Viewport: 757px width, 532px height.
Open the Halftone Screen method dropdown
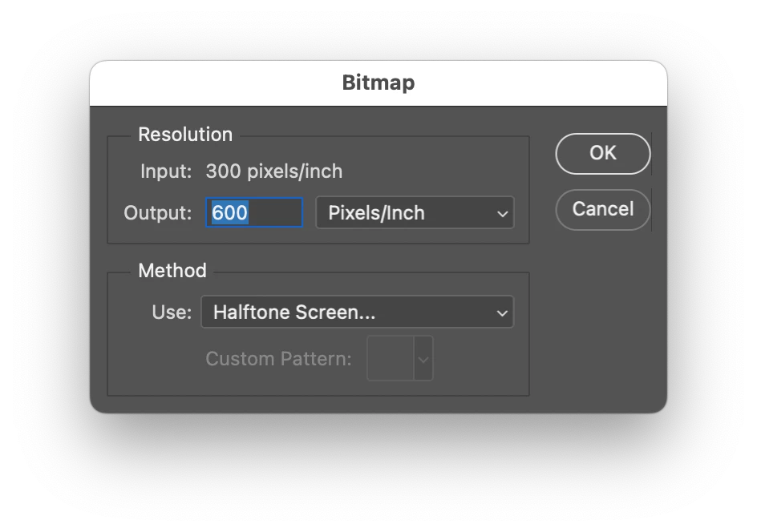tap(358, 312)
